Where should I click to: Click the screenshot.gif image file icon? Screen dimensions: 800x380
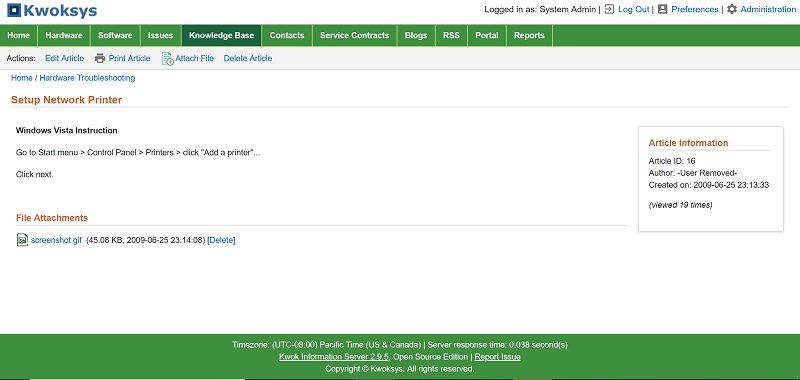click(22, 240)
